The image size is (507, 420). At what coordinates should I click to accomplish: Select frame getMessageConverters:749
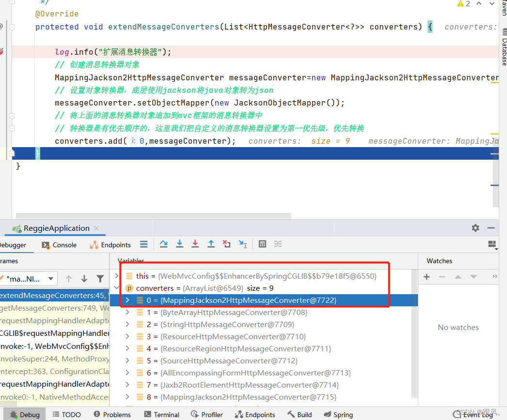54,308
